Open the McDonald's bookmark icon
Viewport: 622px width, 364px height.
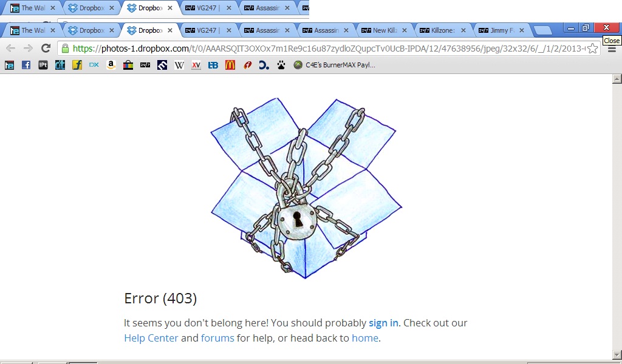pyautogui.click(x=230, y=65)
